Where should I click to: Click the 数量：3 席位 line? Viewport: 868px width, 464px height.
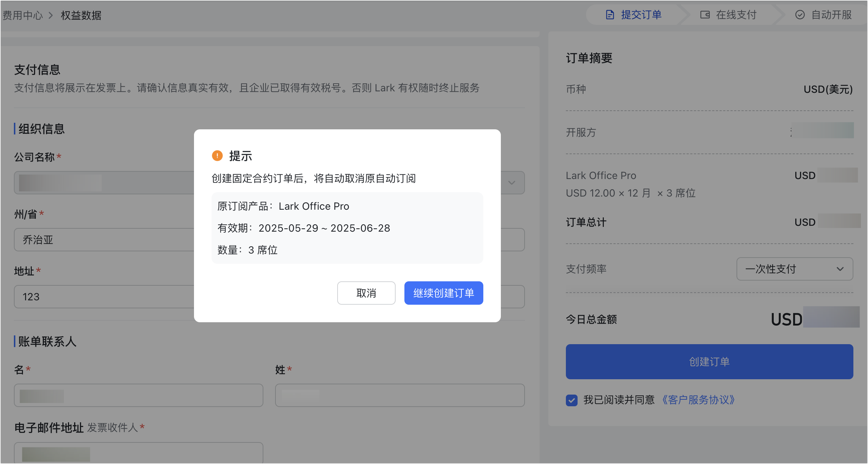click(247, 250)
